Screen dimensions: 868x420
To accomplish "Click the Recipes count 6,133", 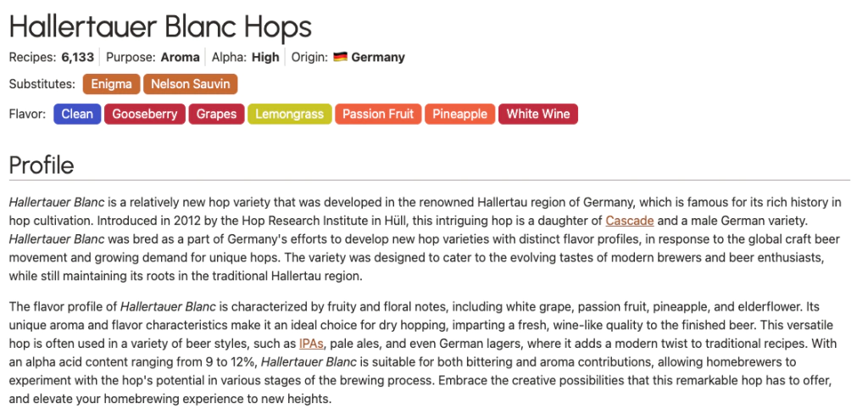I will pos(78,58).
